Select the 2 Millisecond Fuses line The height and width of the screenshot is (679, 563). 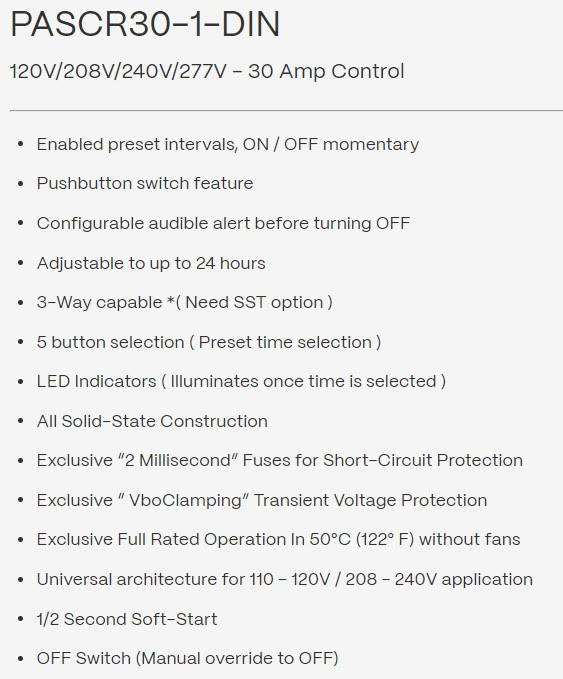coord(280,460)
